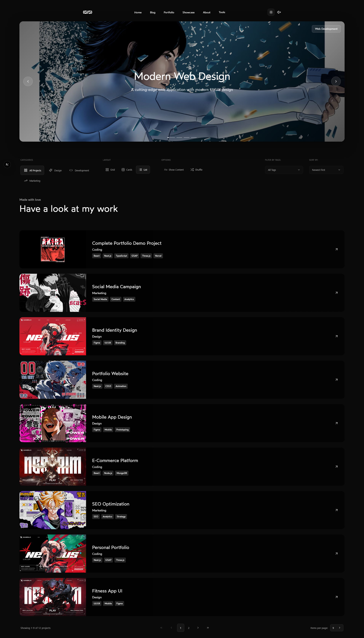Click the Vercel tag
Image resolution: width=364 pixels, height=638 pixels.
(x=158, y=256)
